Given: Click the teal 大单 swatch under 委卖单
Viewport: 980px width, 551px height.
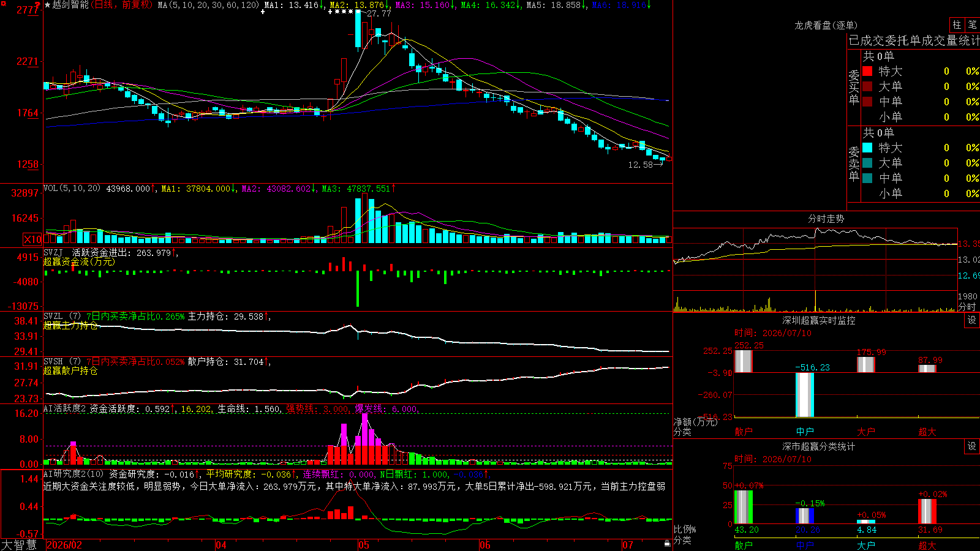Looking at the screenshot, I should point(867,163).
